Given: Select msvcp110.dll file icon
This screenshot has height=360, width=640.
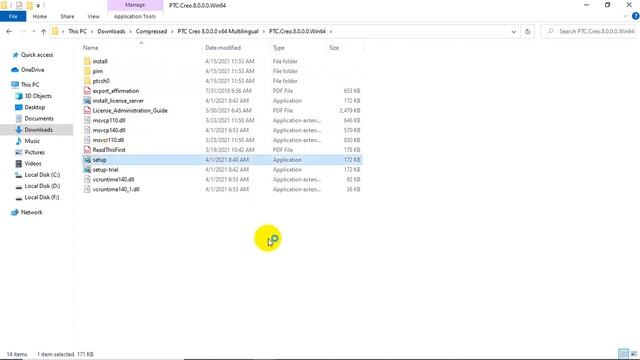Looking at the screenshot, I should click(x=87, y=120).
